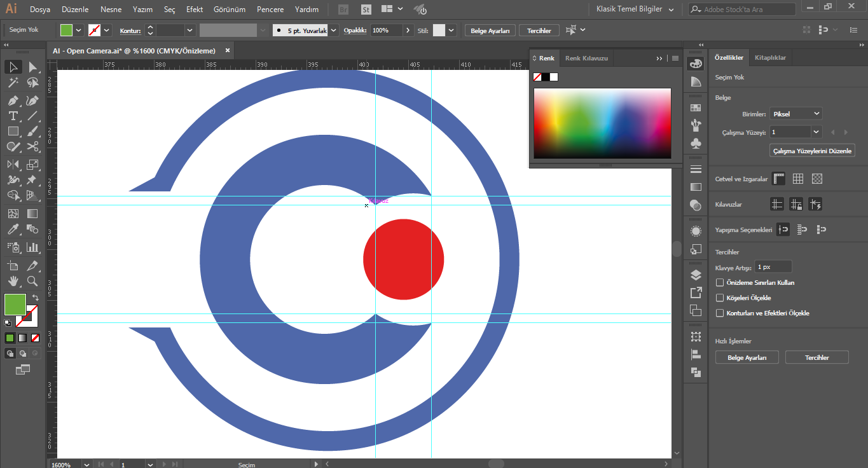Select the Hand tool
The image size is (868, 468).
click(13, 280)
